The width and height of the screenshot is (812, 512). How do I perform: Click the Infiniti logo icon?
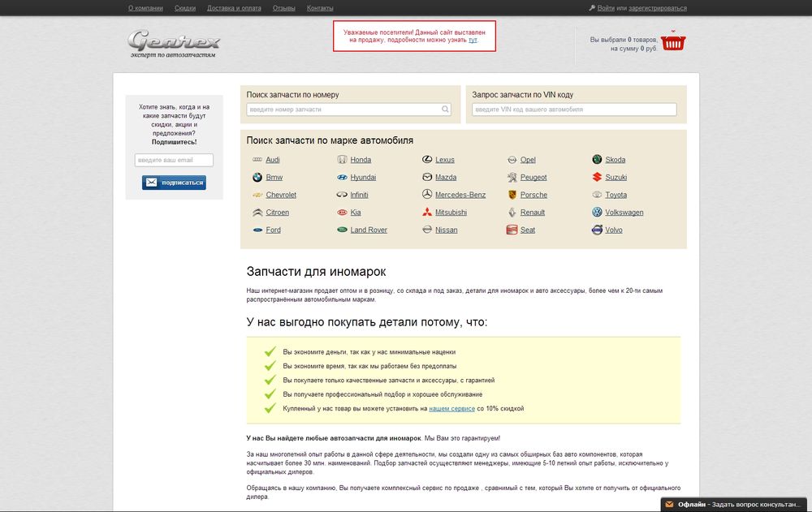click(342, 195)
